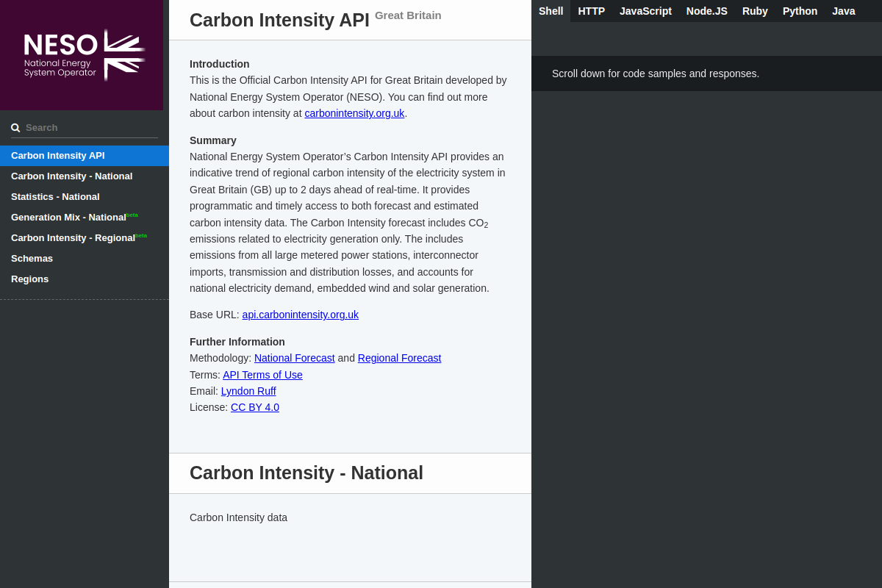Viewport: 882px width, 588px height.
Task: Jump to Schemas section
Action: 85,259
